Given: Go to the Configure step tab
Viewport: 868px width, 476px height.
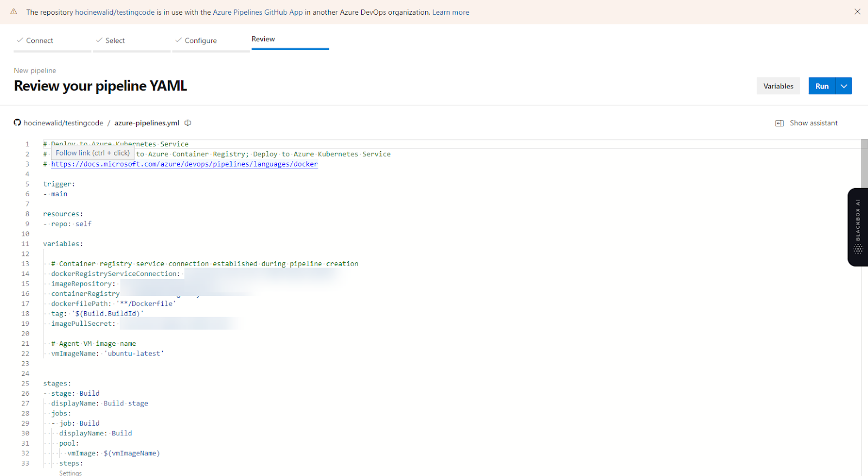Looking at the screenshot, I should (210, 41).
